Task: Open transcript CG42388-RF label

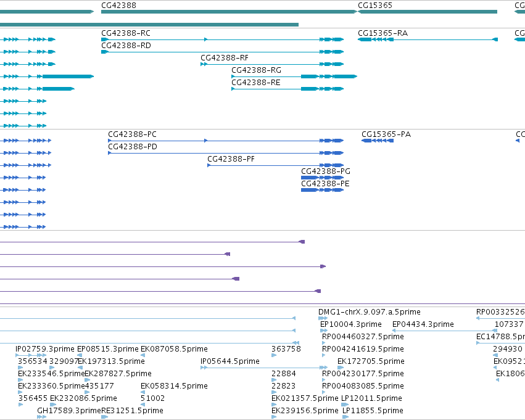Action: (225, 58)
